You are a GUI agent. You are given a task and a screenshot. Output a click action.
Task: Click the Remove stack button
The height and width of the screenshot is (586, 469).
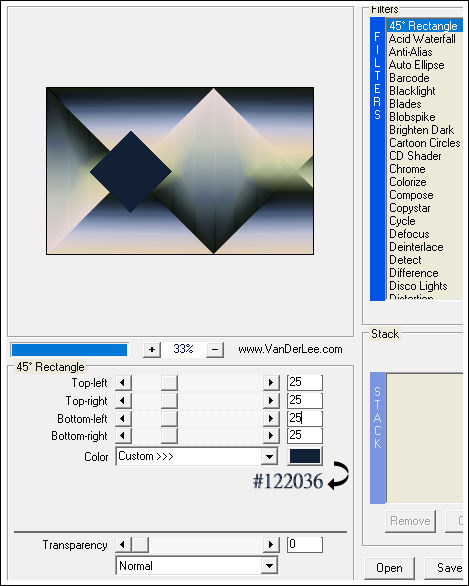click(x=410, y=521)
